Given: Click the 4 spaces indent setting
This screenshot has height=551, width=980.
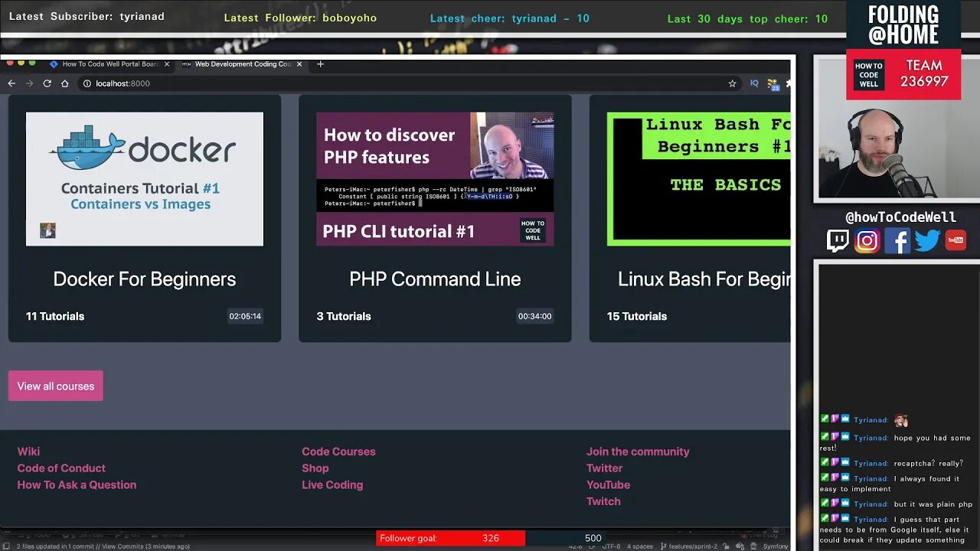Looking at the screenshot, I should pos(640,546).
